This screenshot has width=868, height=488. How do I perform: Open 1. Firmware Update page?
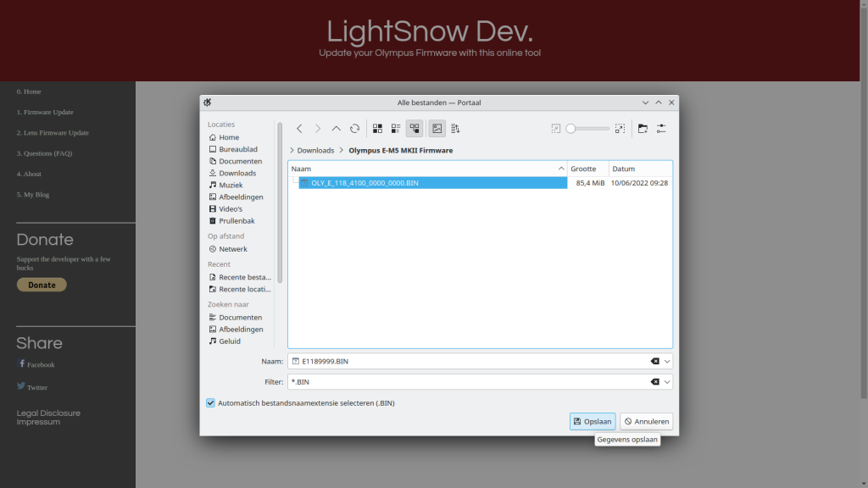pos(45,113)
